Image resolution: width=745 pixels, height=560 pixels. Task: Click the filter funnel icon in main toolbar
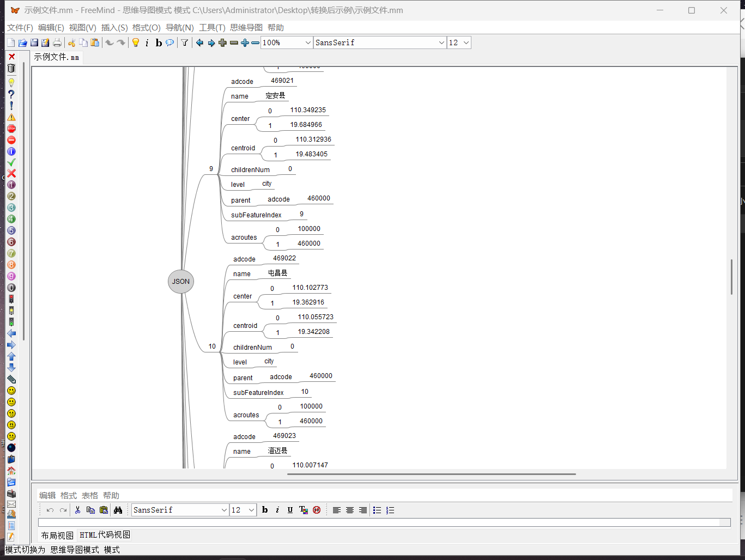[185, 42]
